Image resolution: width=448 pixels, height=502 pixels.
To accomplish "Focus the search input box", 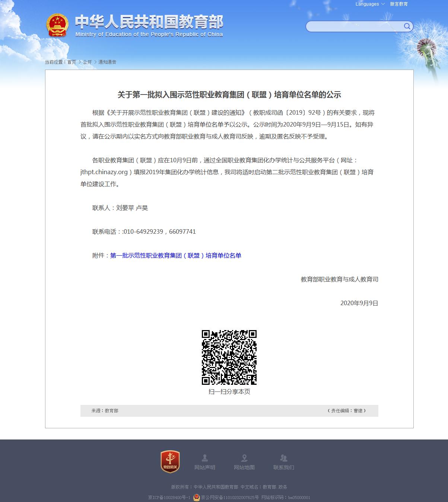I will [354, 26].
